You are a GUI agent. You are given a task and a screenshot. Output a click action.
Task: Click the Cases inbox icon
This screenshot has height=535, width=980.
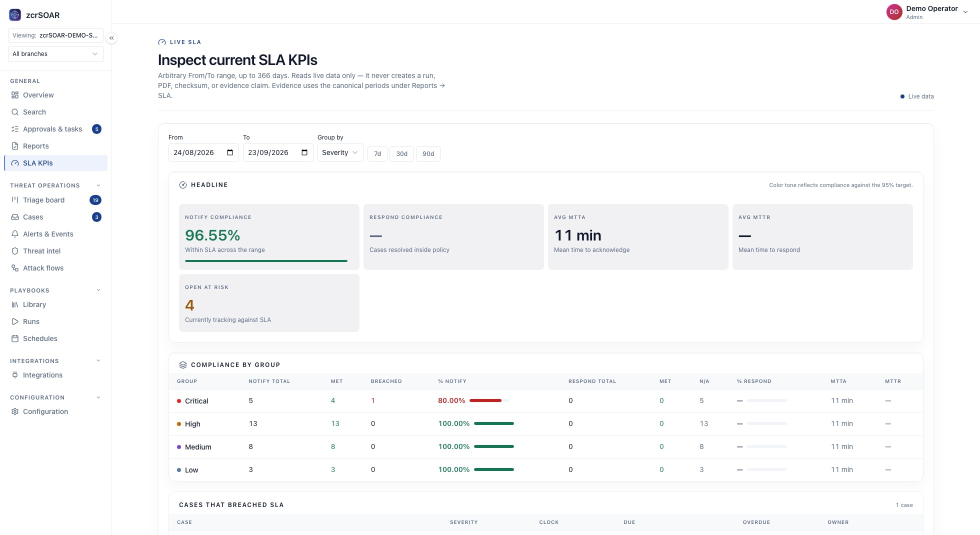coord(15,217)
